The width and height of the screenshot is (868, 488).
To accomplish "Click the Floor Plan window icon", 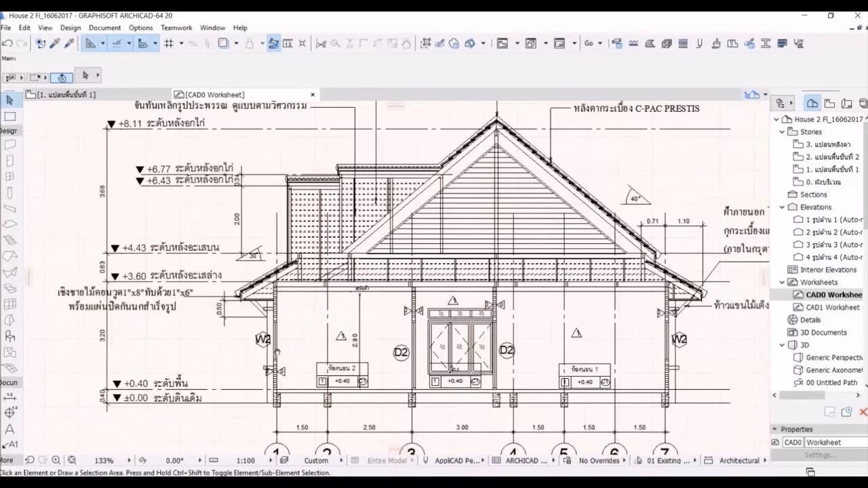I will [x=502, y=43].
